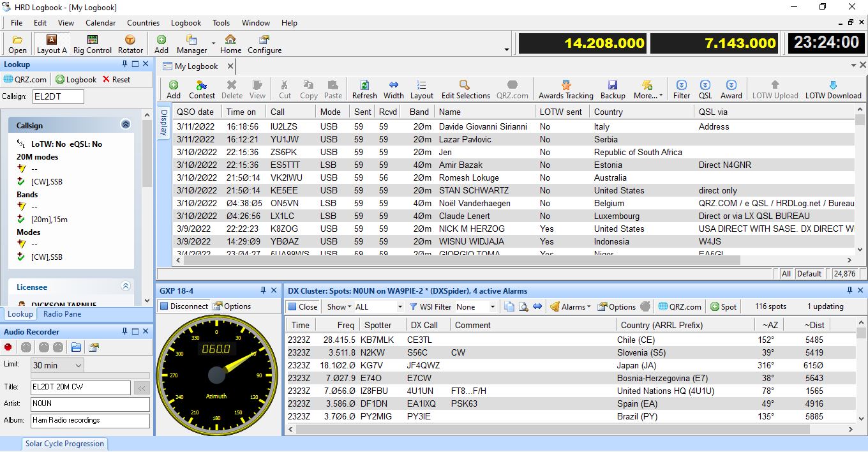Click the Open icon in main toolbar
The image size is (868, 452).
click(17, 44)
